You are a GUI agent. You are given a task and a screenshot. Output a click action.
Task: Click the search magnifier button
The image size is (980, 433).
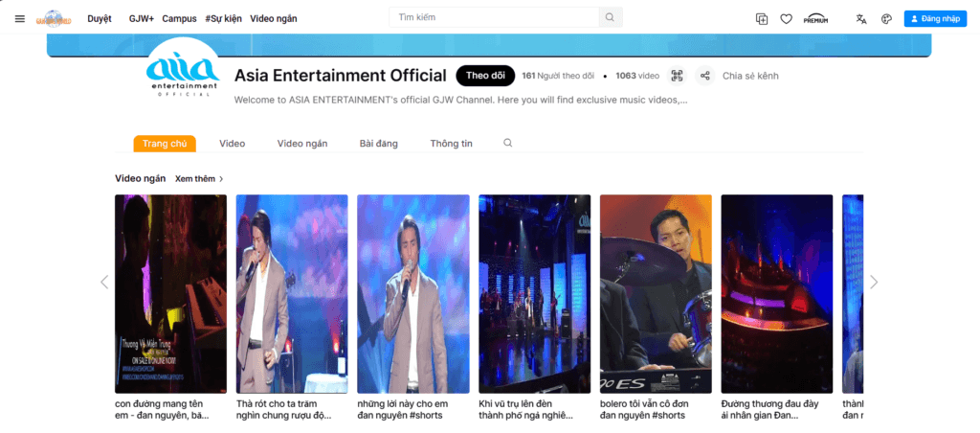pos(610,17)
